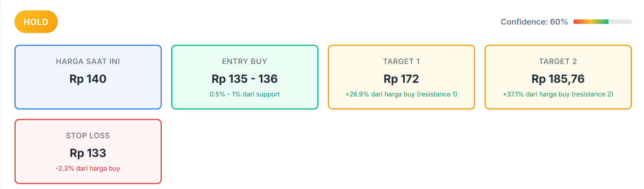644x189 pixels.
Task: Click the "-2.3% dari harga buy" note
Action: 88,168
